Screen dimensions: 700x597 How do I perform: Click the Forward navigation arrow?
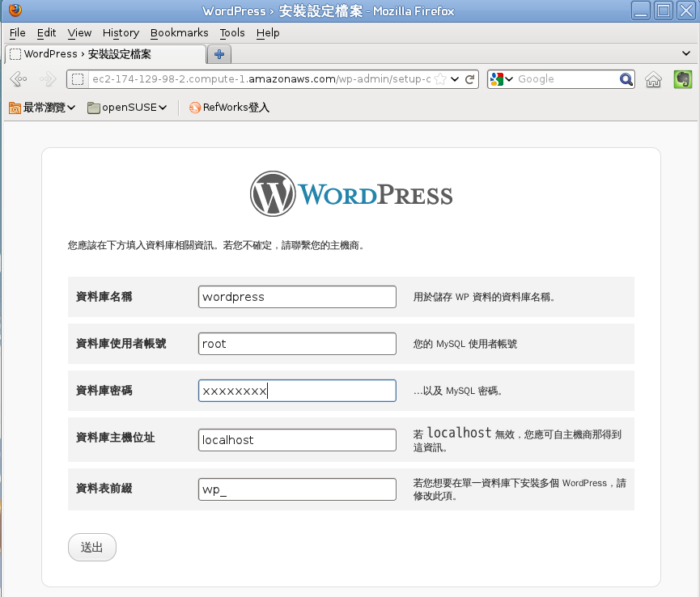coord(48,79)
